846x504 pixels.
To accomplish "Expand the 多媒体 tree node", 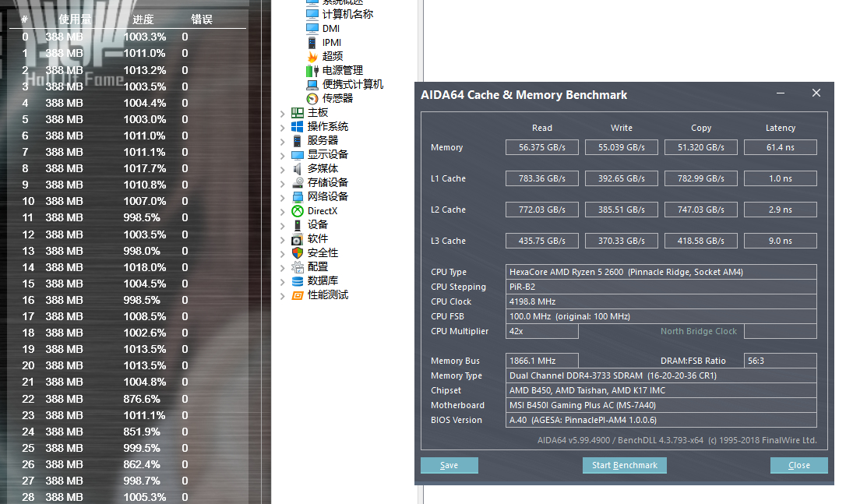I will pyautogui.click(x=282, y=170).
